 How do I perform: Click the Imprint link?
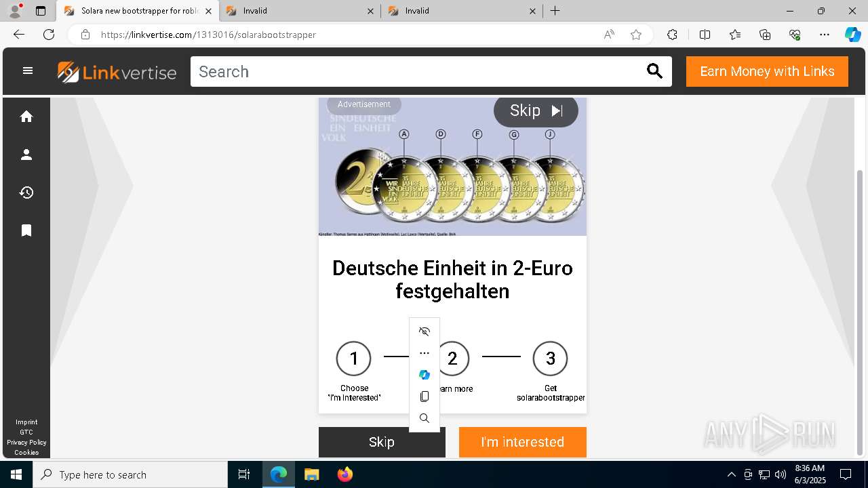(x=26, y=422)
